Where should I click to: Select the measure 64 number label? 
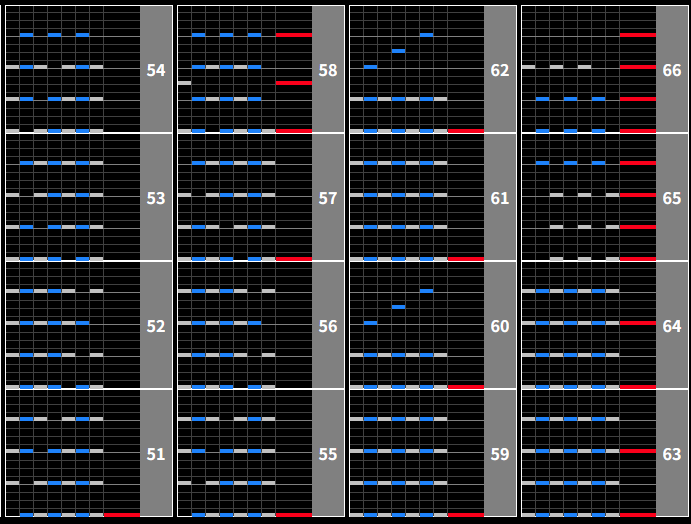point(672,326)
